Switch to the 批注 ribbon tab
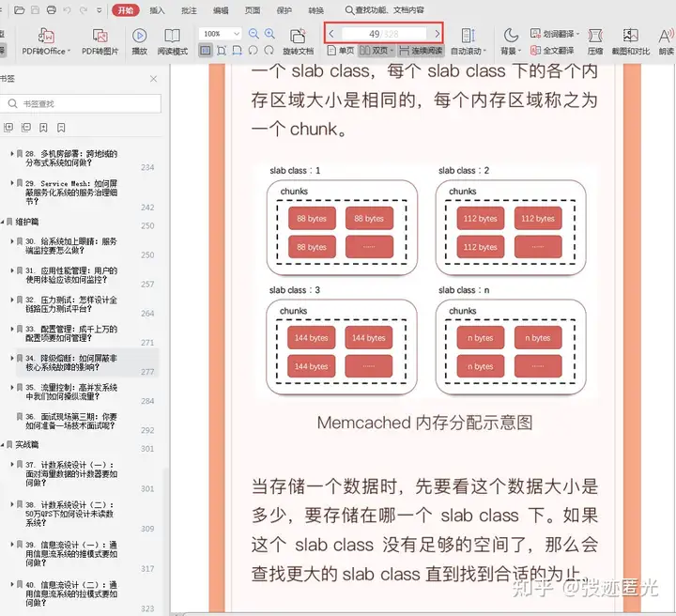The width and height of the screenshot is (676, 616). coord(189,10)
